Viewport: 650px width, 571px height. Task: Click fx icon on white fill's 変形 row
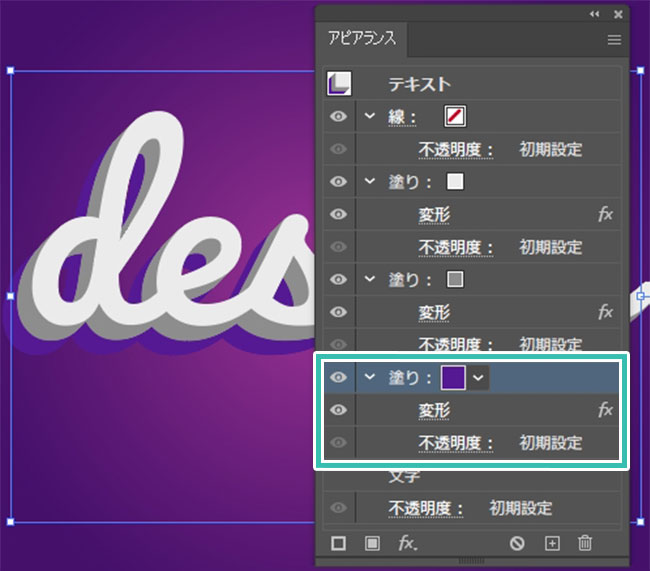[x=605, y=214]
